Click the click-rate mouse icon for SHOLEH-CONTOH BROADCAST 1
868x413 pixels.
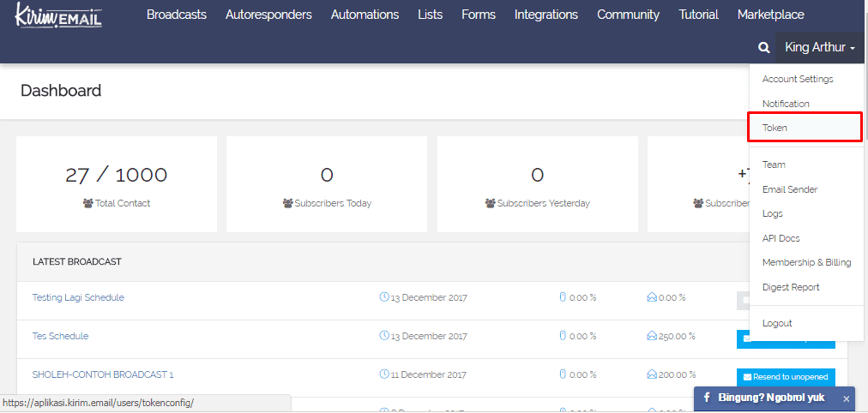(563, 374)
